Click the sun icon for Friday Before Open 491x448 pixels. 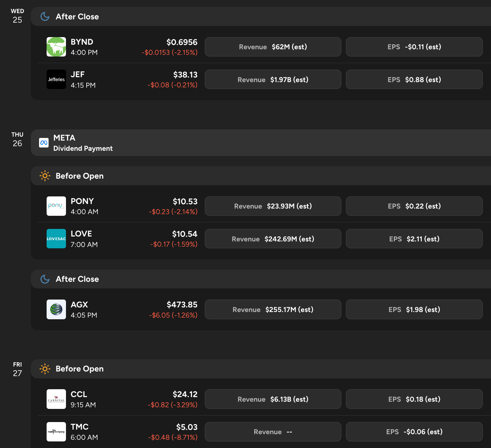pos(45,369)
